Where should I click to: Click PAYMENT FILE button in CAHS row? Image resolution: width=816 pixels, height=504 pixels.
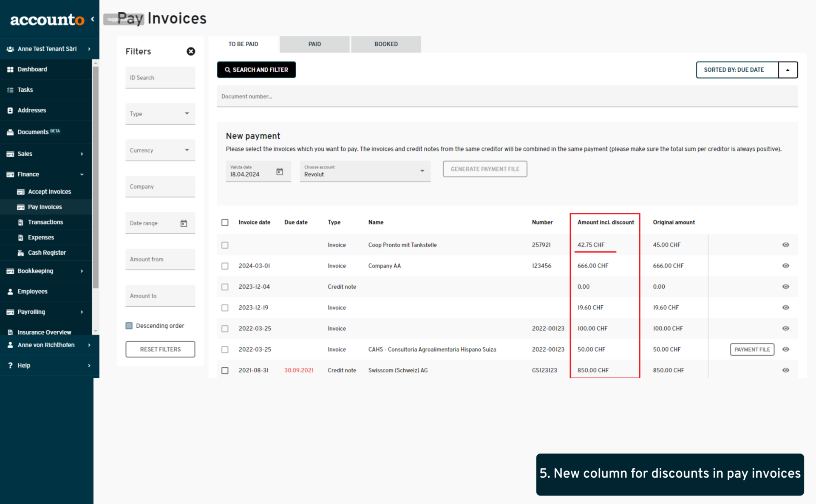click(x=752, y=349)
